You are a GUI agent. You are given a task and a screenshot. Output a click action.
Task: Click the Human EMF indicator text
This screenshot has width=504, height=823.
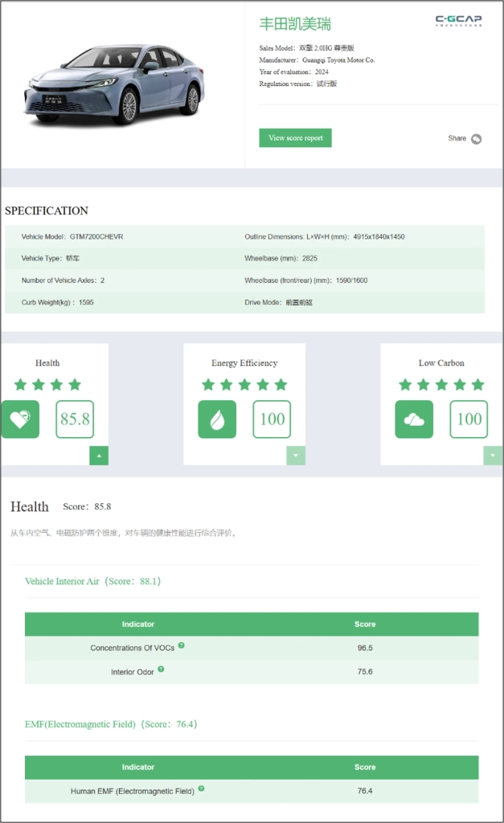pos(133,792)
